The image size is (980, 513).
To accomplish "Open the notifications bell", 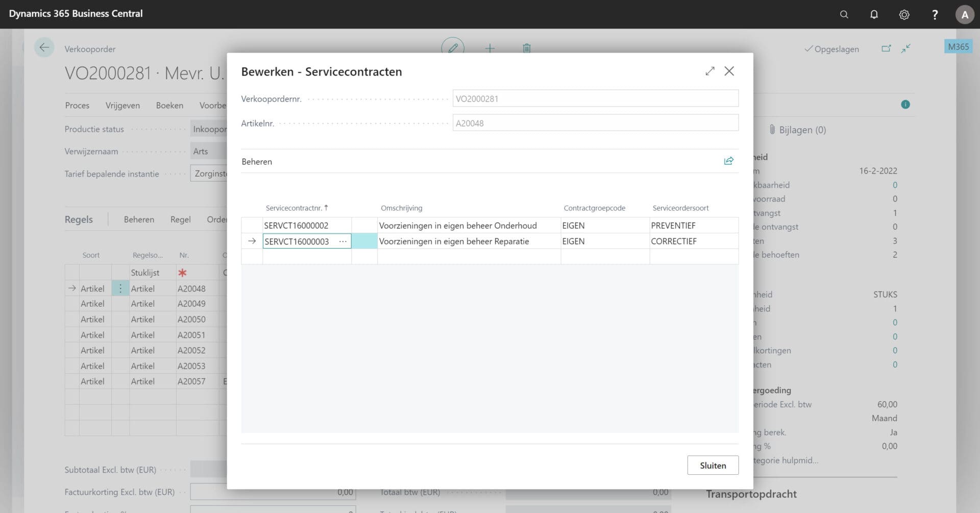I will point(874,14).
